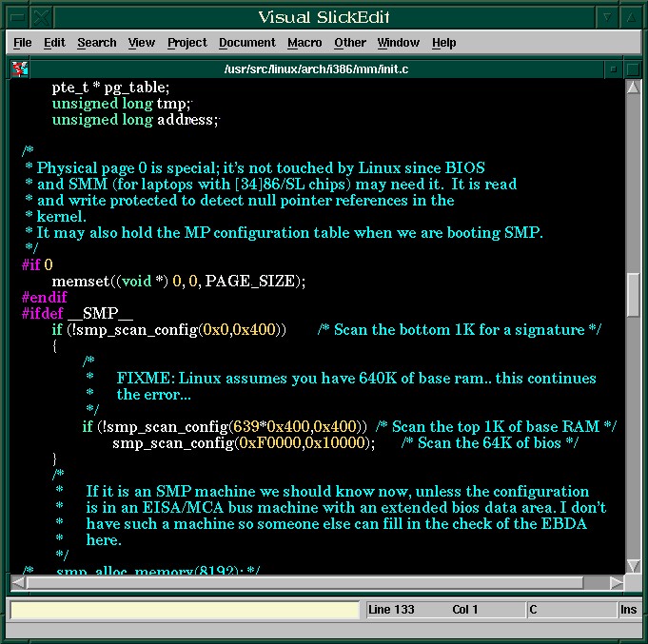Click the file path title /usr/src/linux/arch/i386/mm/init.c
The width and height of the screenshot is (648, 644).
(x=316, y=69)
